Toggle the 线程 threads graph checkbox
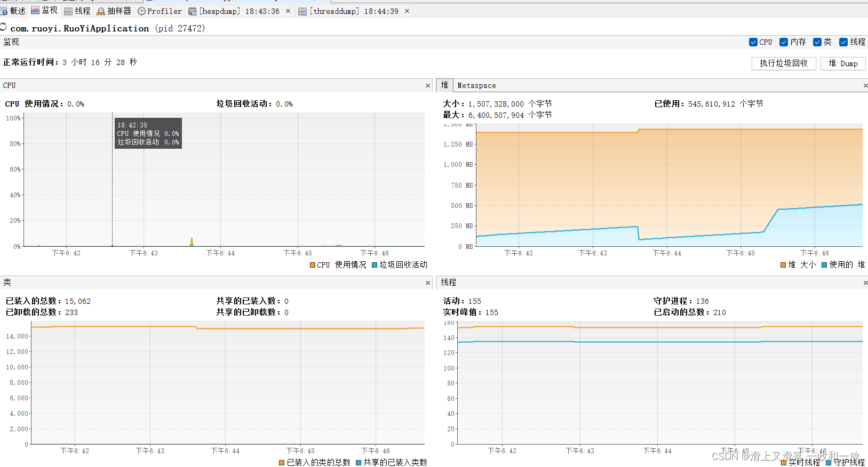Image resolution: width=868 pixels, height=467 pixels. click(x=843, y=42)
